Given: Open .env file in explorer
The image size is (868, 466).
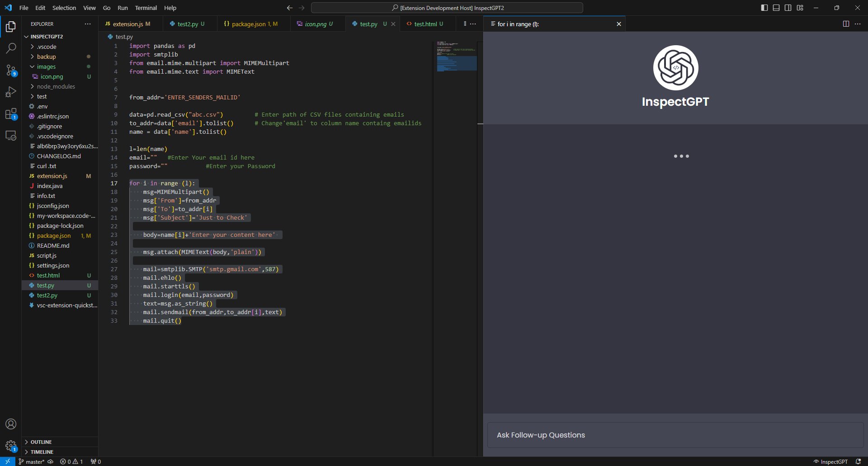Looking at the screenshot, I should coord(61,106).
